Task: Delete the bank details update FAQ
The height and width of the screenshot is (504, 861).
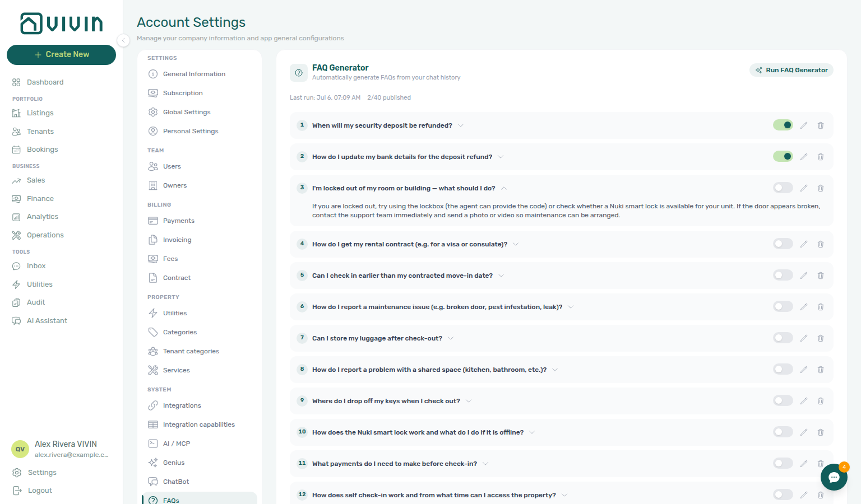Action: (x=821, y=157)
